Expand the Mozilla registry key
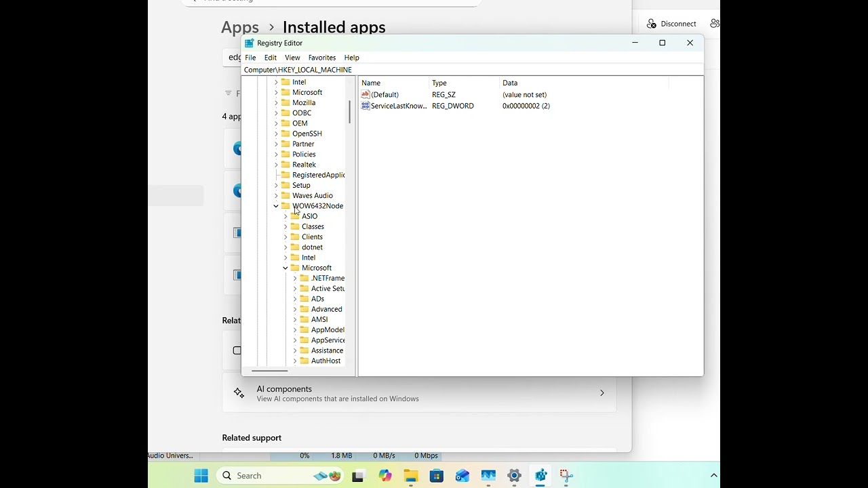This screenshot has height=488, width=868. click(276, 103)
